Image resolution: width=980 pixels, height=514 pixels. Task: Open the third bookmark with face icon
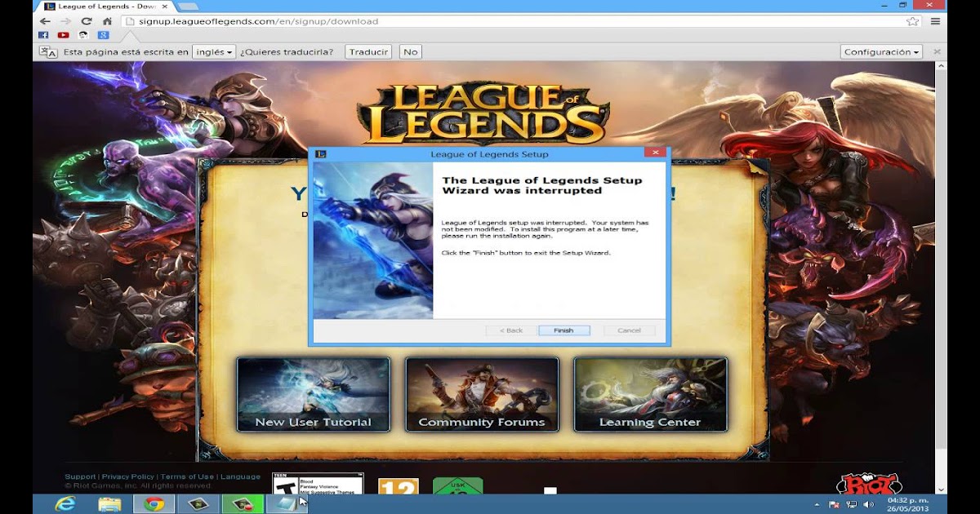click(x=82, y=35)
